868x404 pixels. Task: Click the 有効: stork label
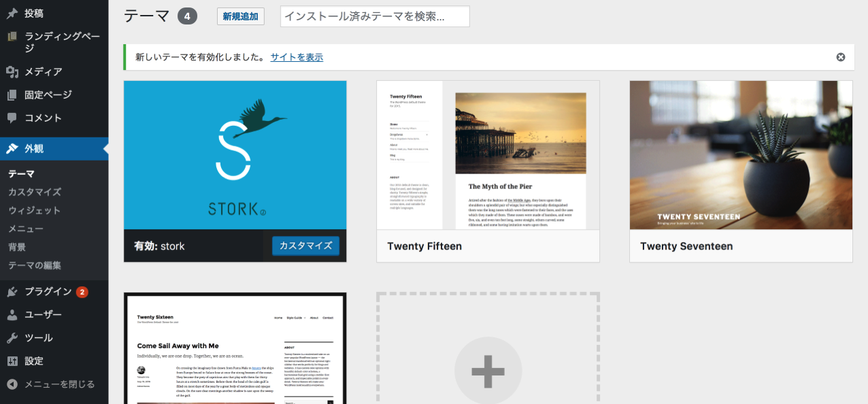pyautogui.click(x=159, y=246)
